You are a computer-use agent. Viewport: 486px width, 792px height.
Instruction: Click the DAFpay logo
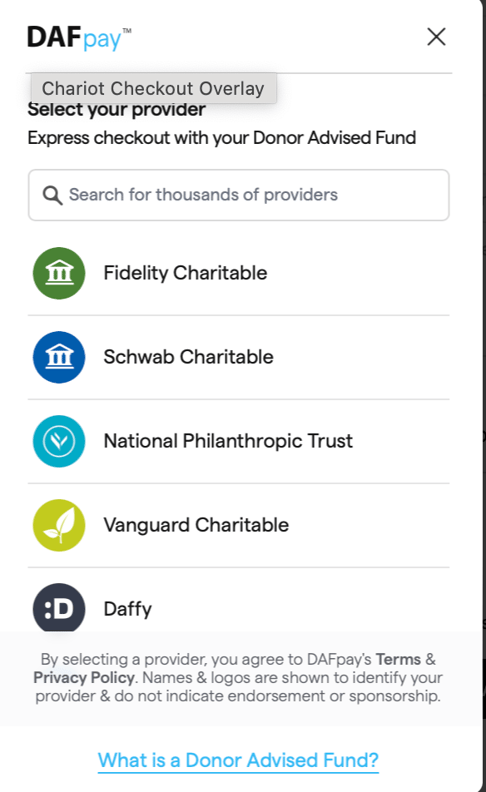[79, 38]
